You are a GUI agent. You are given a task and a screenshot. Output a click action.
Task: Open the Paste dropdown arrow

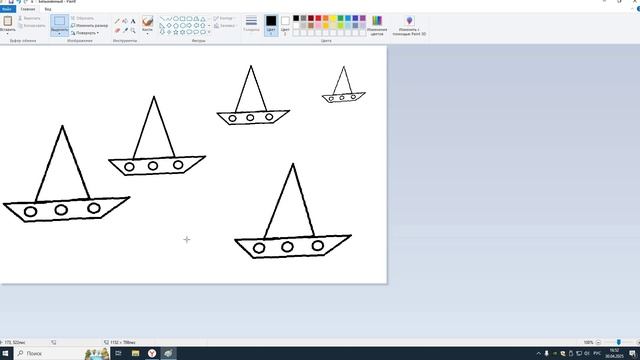pos(7,33)
